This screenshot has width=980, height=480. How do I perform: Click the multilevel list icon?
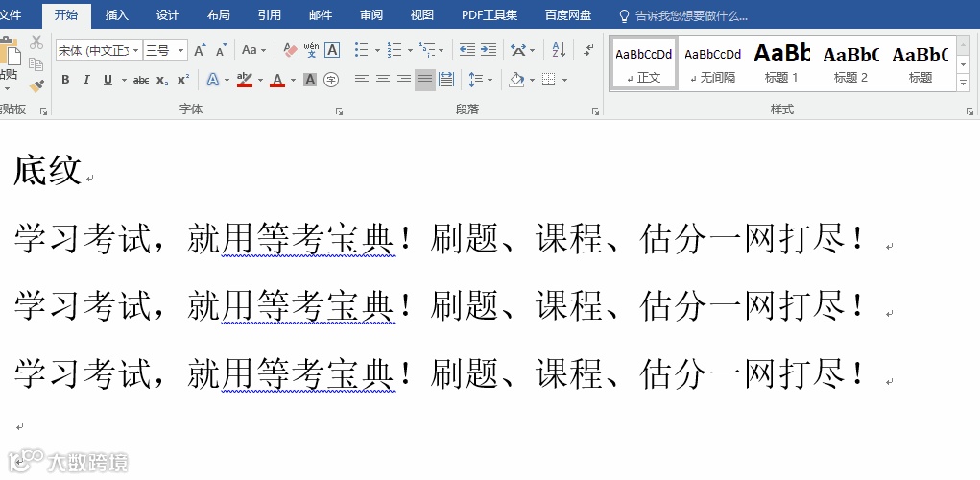pos(427,50)
